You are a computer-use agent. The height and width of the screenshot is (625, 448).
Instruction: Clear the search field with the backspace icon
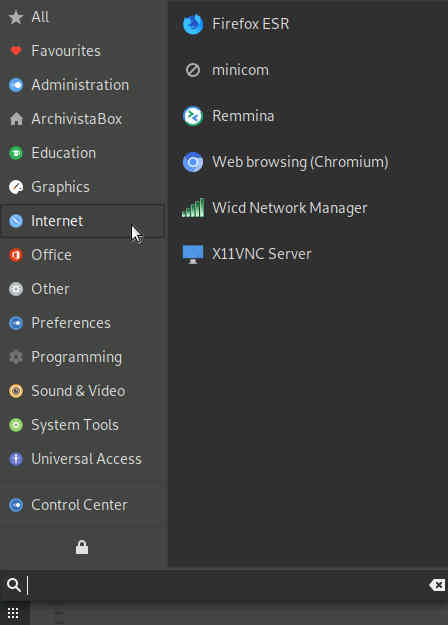437,585
